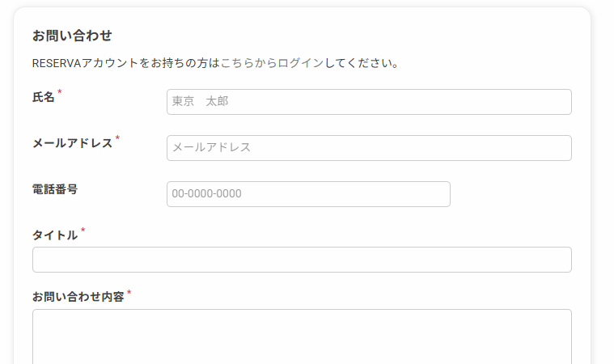Click the 東京 太郎 placeholder text

pyautogui.click(x=200, y=101)
